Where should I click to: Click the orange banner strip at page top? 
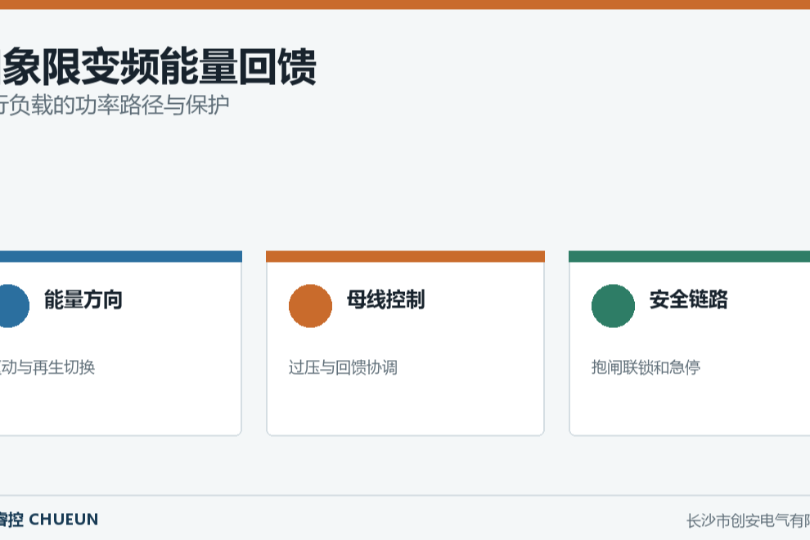[405, 5]
